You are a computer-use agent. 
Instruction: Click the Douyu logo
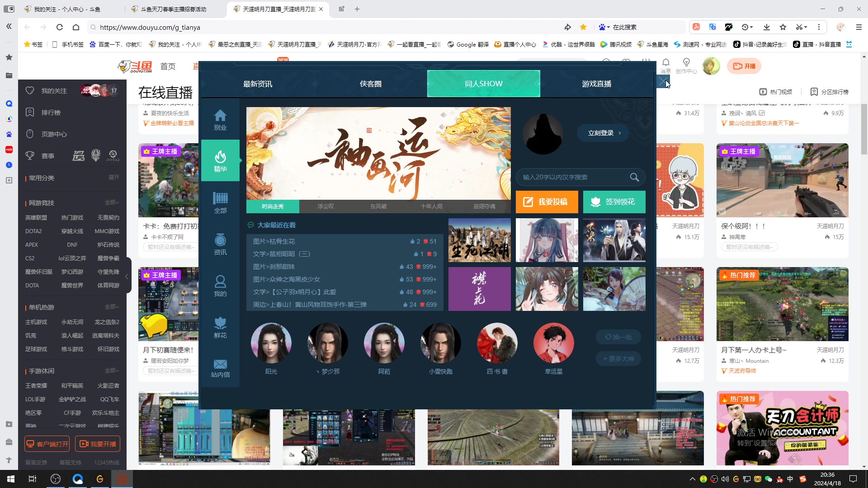pos(135,66)
